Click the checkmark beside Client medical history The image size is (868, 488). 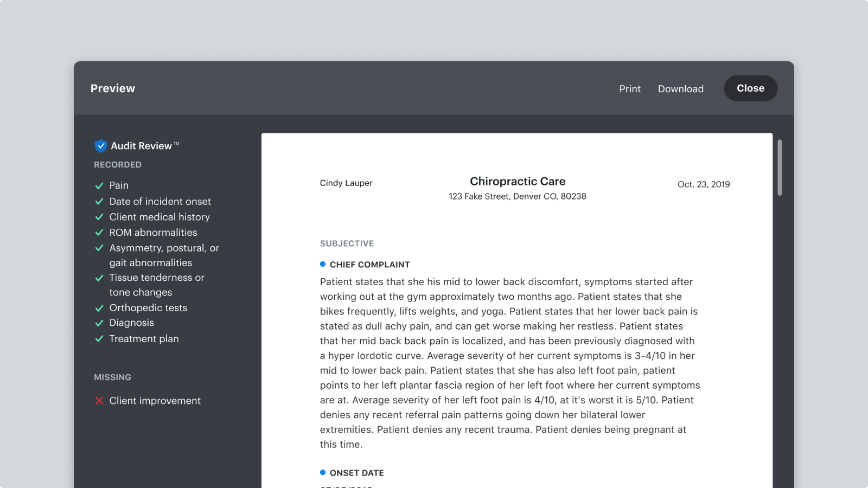pyautogui.click(x=99, y=217)
